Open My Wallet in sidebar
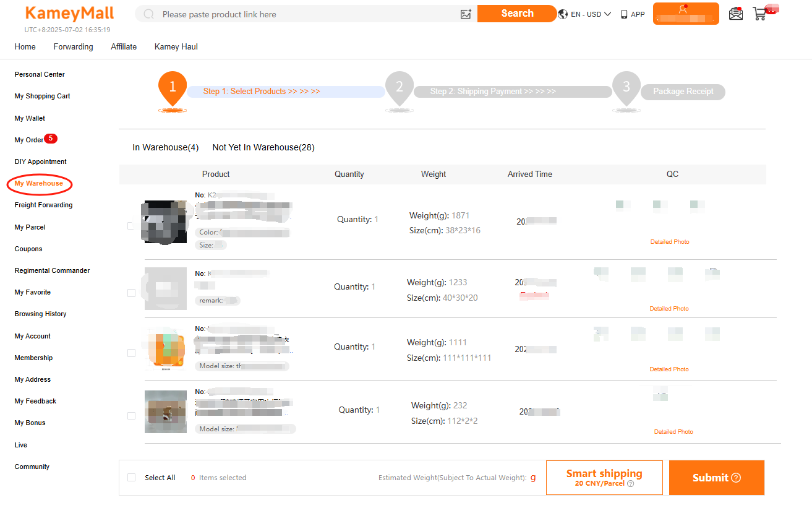The height and width of the screenshot is (508, 812). (30, 118)
